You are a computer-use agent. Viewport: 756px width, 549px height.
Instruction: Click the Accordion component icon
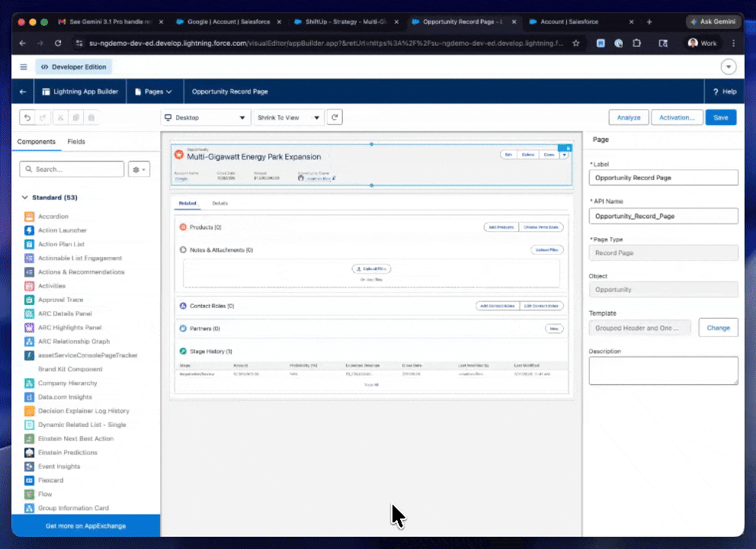click(x=29, y=217)
